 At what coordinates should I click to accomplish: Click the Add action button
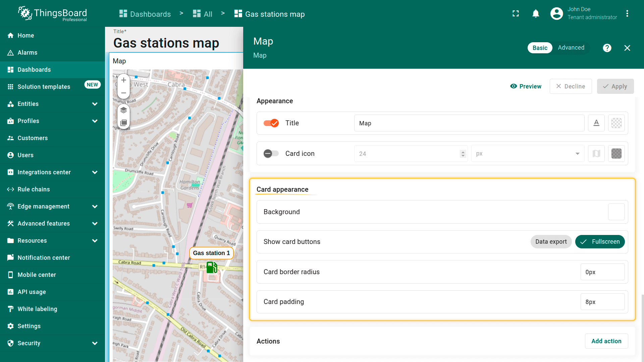click(606, 341)
